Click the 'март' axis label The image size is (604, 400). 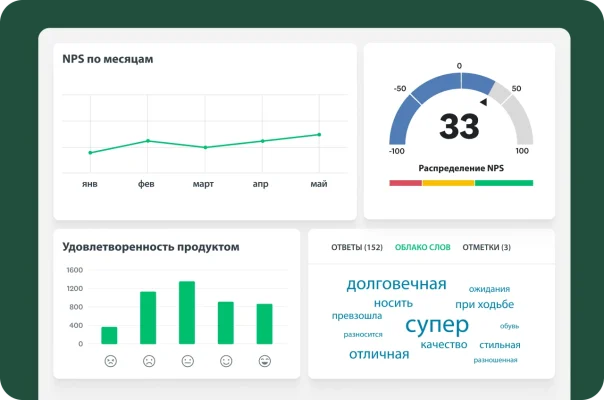tap(203, 184)
